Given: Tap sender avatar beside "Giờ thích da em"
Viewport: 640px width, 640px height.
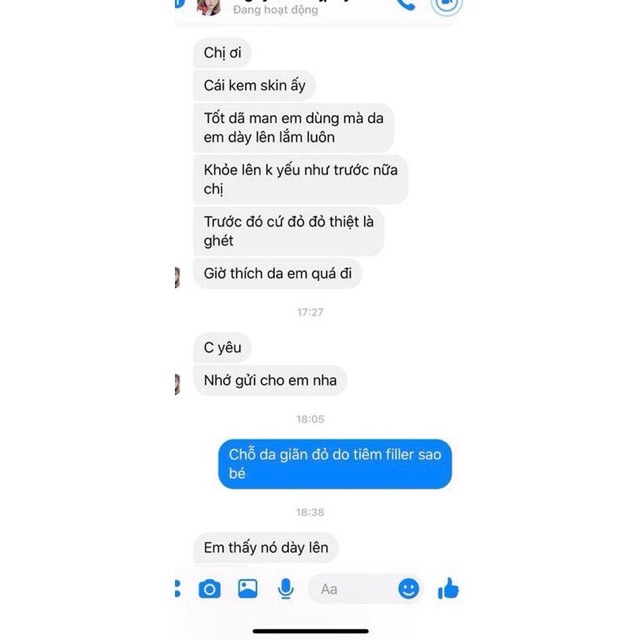Looking at the screenshot, I should pyautogui.click(x=178, y=278).
